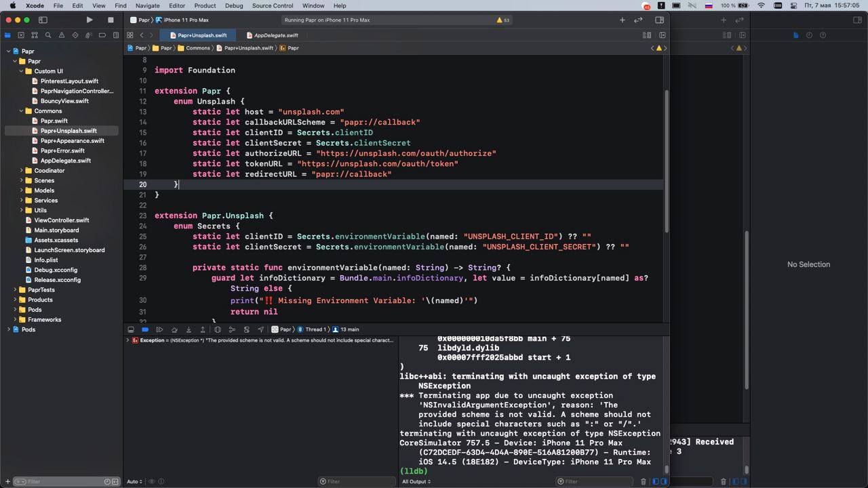This screenshot has height=488, width=868.
Task: Open the related items grid menu
Action: (129, 35)
